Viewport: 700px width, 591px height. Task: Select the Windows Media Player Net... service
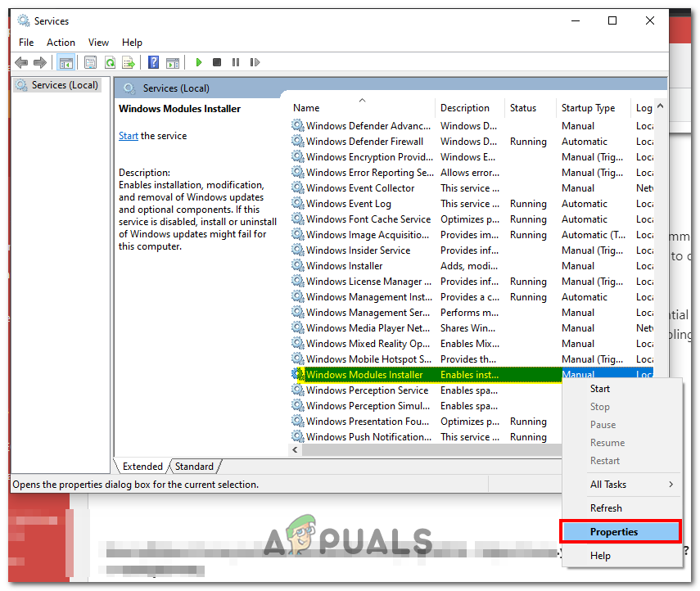[x=472, y=327]
